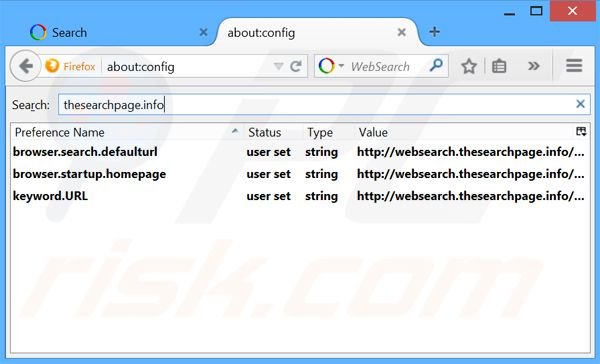Viewport: 600px width, 364px height.
Task: Click the Firefox identity icon
Action: pos(52,66)
